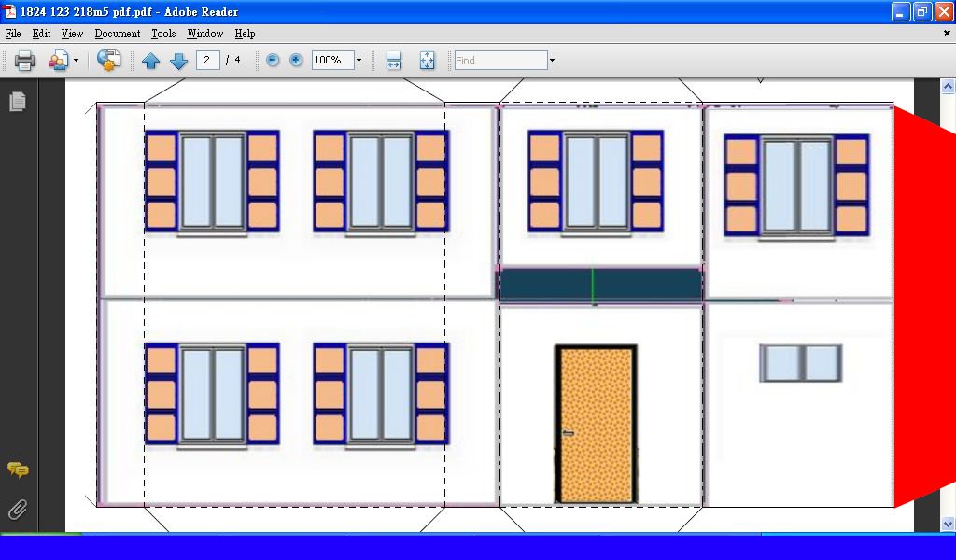This screenshot has height=560, width=956.
Task: Click the collaborate icon with people
Action: (x=58, y=61)
